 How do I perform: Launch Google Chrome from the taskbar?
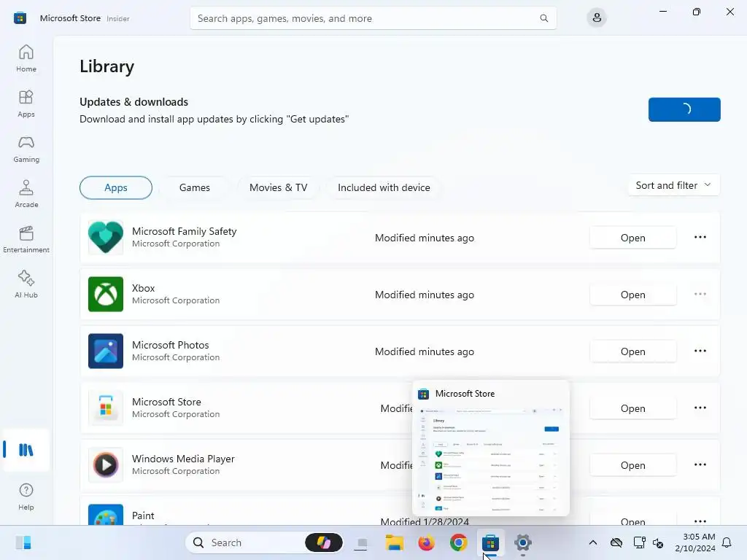(x=458, y=542)
